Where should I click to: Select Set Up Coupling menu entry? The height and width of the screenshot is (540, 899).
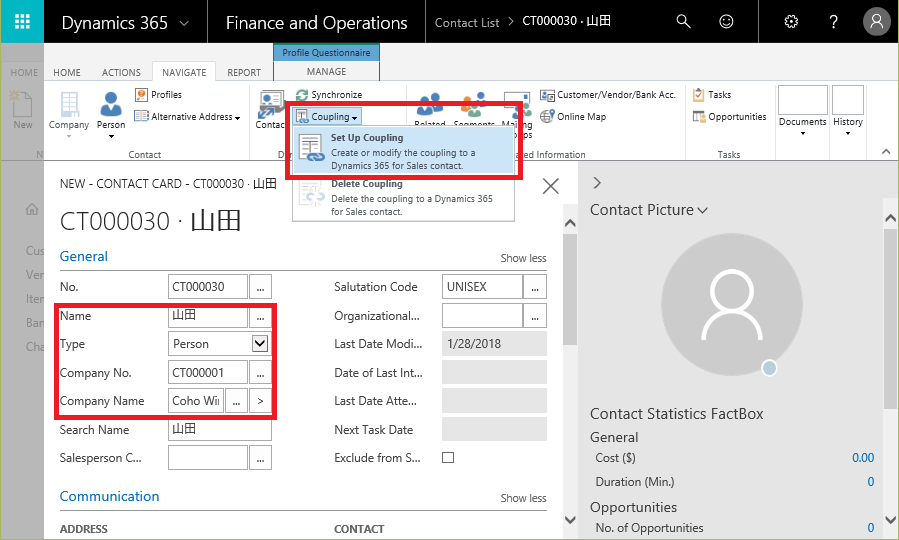click(404, 151)
